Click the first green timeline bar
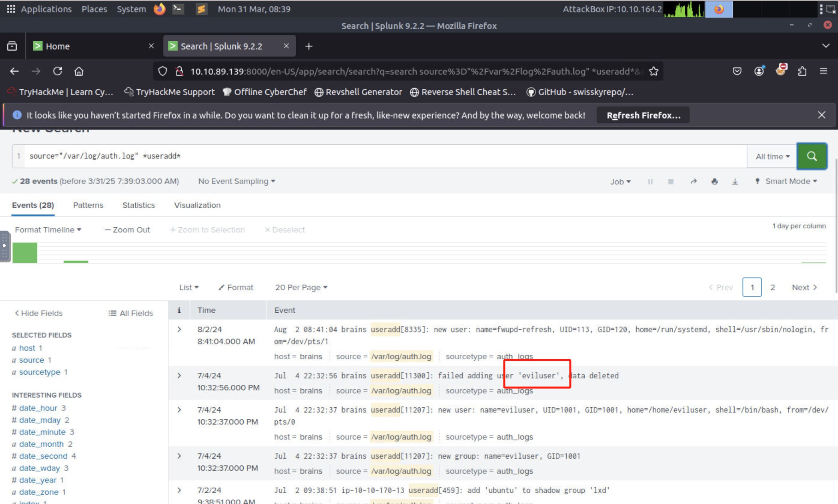Screen dimensions: 838x504 tap(25, 253)
